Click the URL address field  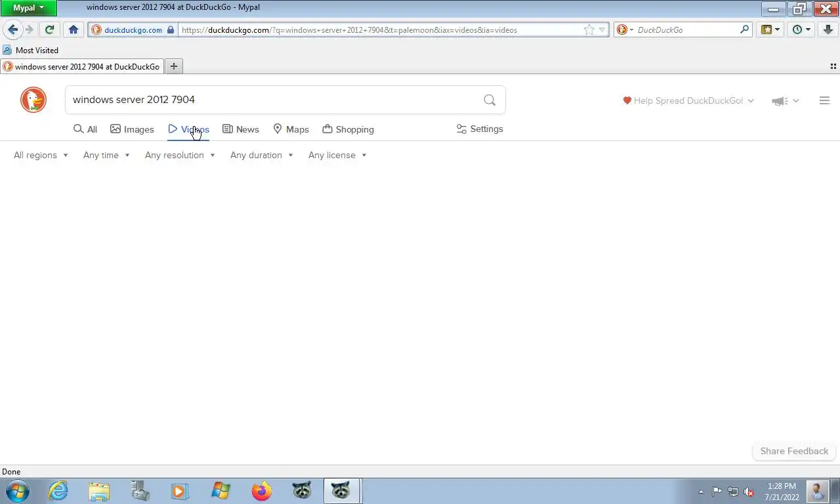coord(381,30)
